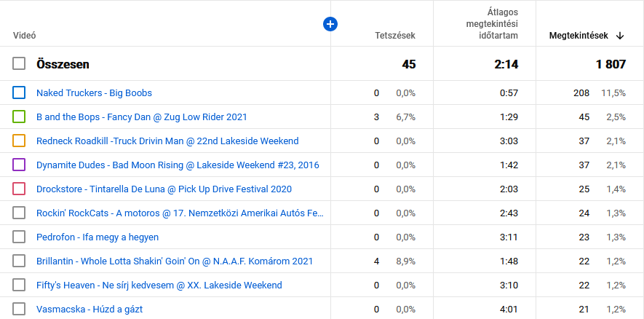Toggle the Redneck Roadkill orange checkbox
This screenshot has width=644, height=319.
coord(19,141)
